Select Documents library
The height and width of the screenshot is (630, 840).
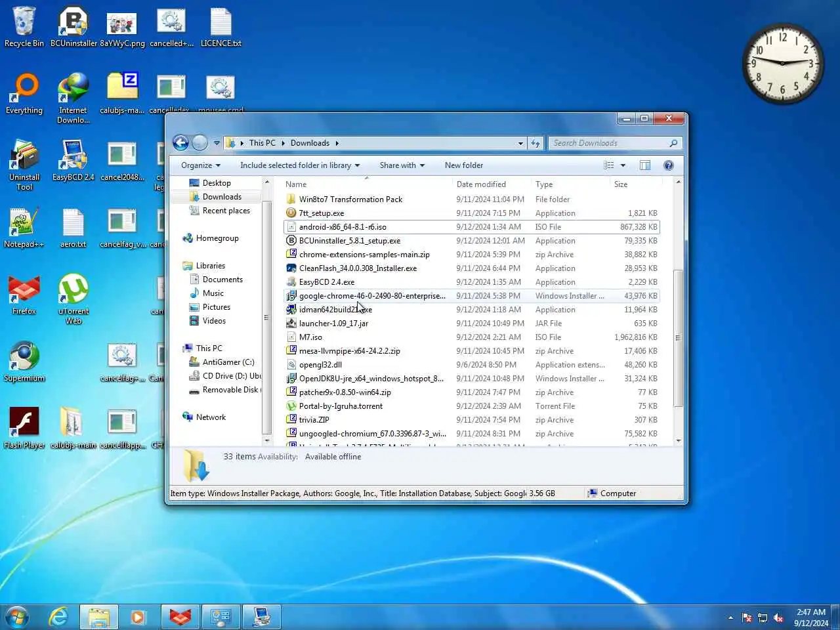[x=222, y=280]
